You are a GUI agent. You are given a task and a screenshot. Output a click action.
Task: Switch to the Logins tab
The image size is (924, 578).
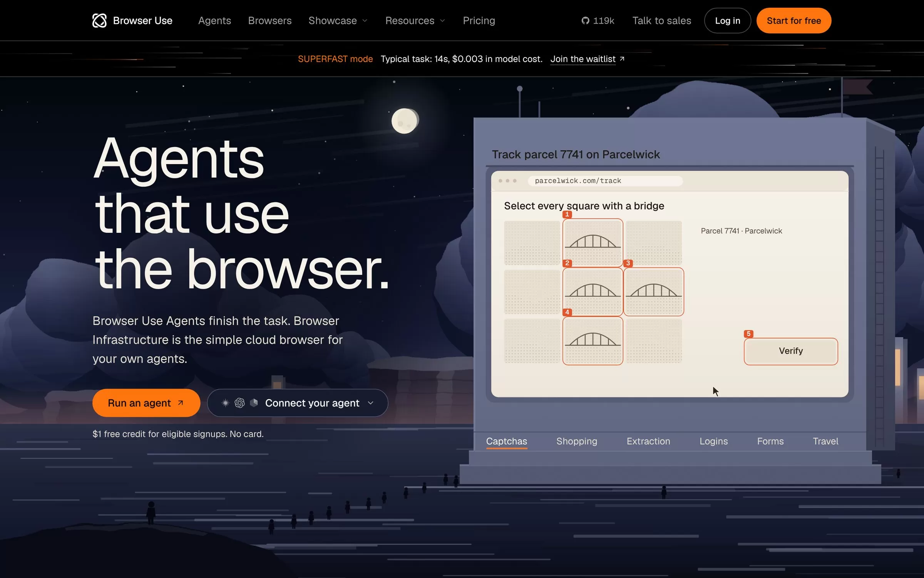713,441
